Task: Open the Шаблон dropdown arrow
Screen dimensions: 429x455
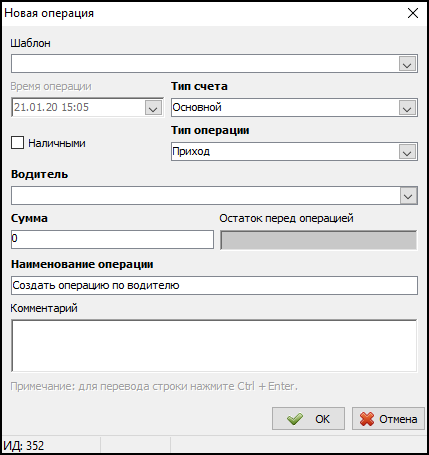Action: 407,64
